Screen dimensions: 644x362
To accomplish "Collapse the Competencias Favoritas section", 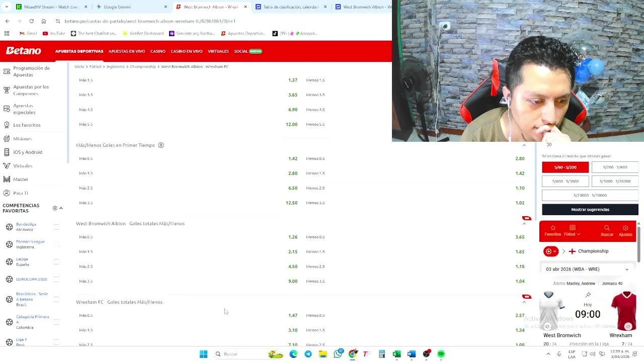I will [x=61, y=208].
